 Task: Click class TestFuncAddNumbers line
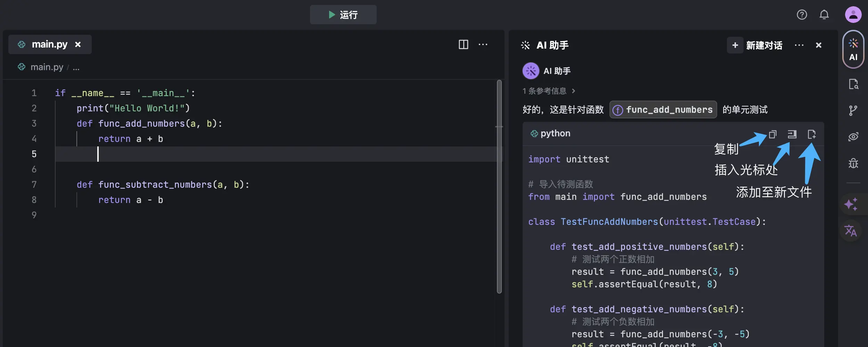pyautogui.click(x=647, y=222)
